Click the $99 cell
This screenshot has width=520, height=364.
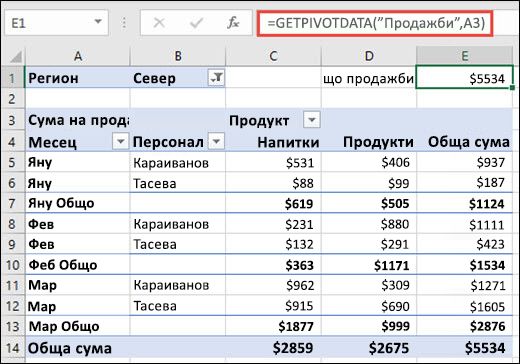369,183
